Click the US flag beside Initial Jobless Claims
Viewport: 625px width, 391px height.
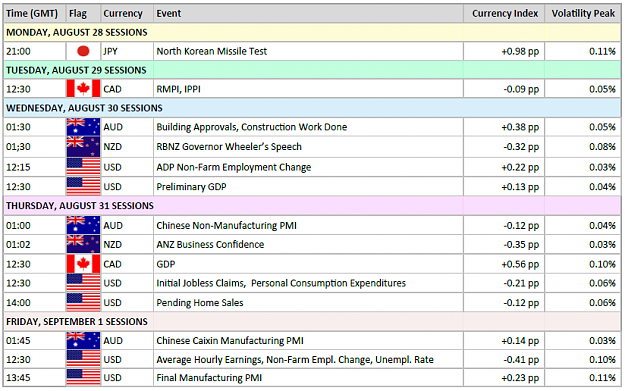click(83, 283)
